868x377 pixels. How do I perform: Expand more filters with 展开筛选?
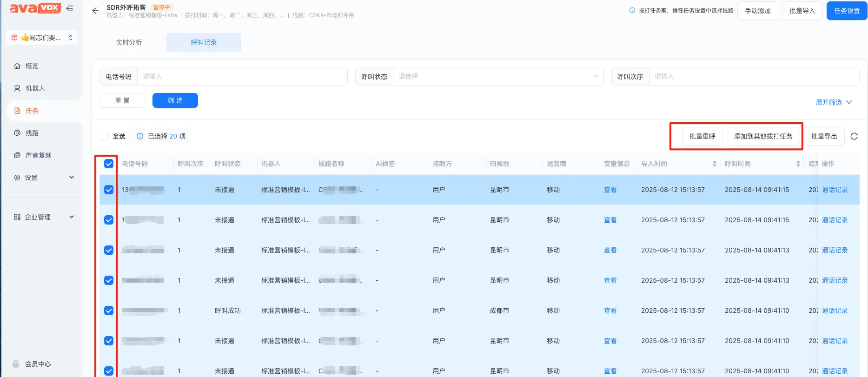click(833, 102)
